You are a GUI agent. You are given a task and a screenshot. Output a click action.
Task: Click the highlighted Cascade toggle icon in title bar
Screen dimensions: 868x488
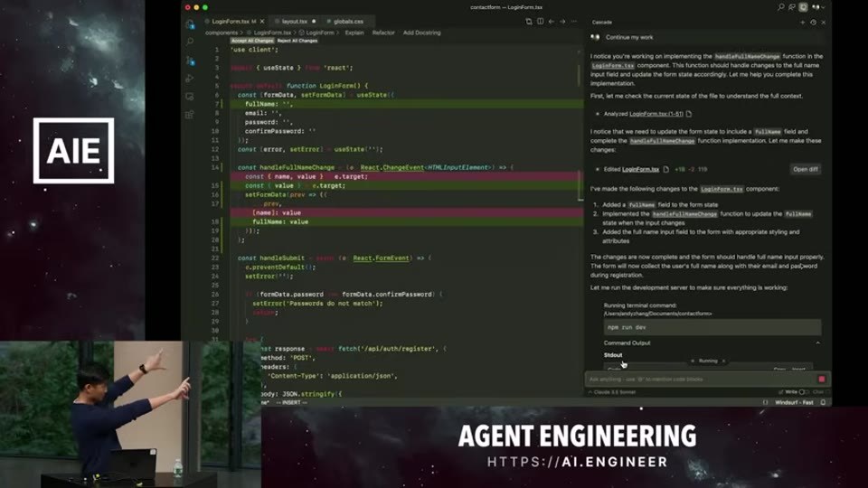pos(803,7)
